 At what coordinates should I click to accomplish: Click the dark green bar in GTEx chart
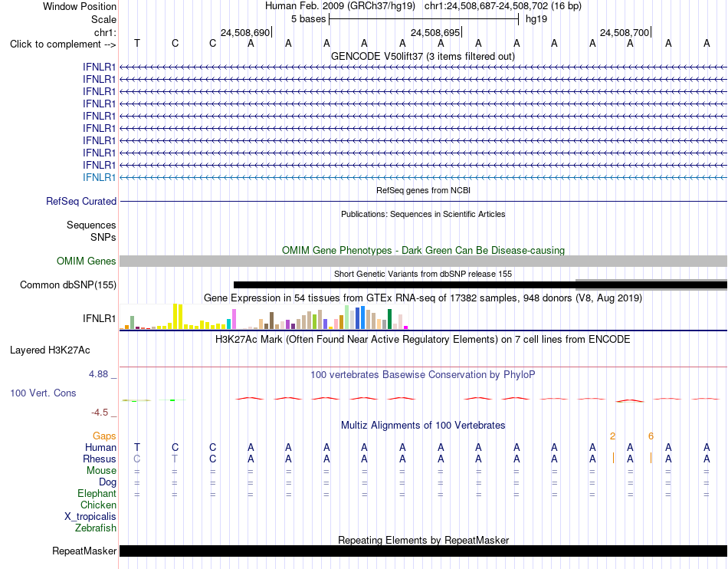[389, 319]
